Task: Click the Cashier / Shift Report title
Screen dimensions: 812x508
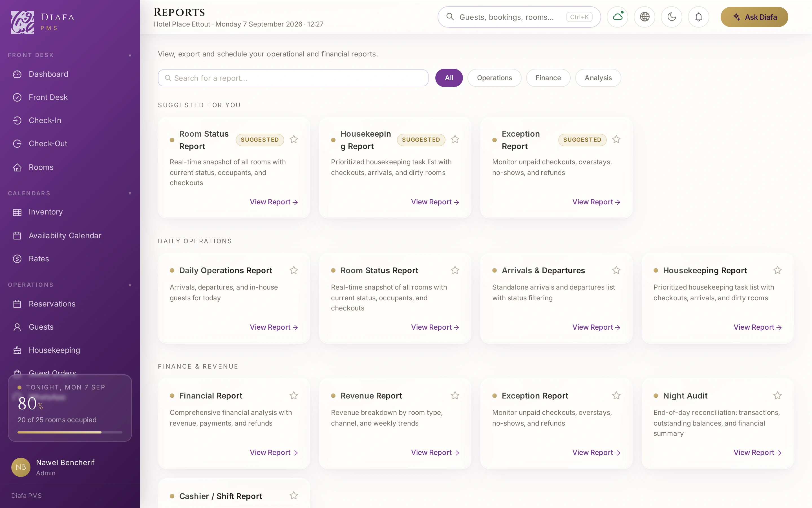Action: [220, 496]
